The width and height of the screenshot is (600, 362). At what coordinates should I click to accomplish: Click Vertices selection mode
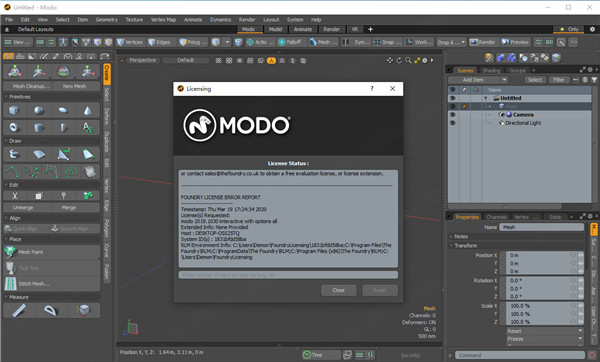tap(130, 42)
